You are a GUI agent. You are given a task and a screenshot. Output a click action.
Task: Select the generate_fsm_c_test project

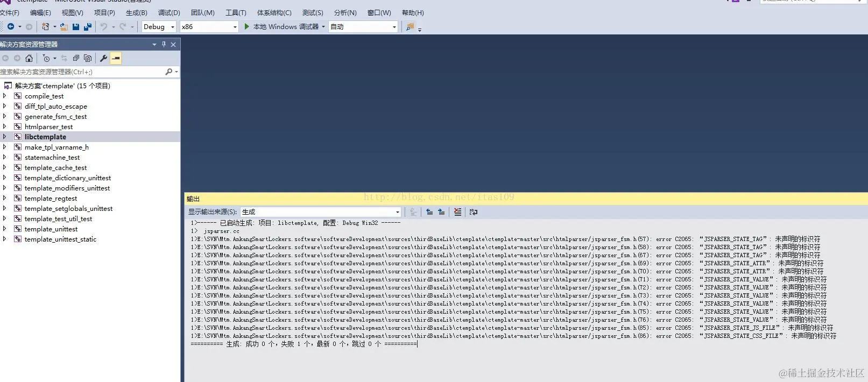click(55, 116)
